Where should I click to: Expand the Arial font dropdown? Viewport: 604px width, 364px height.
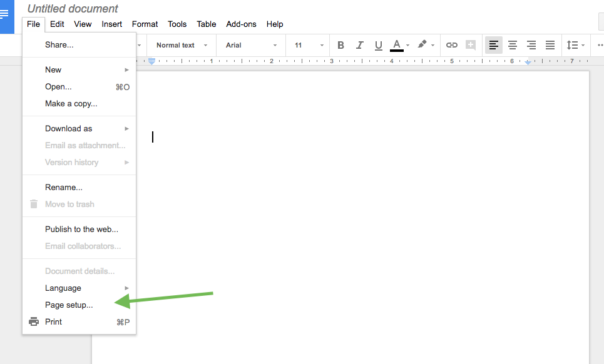pyautogui.click(x=251, y=45)
